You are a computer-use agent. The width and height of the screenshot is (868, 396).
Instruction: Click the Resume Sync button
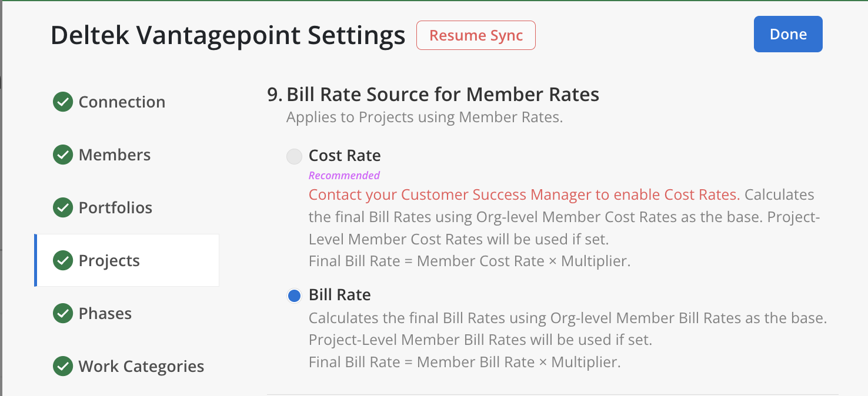coord(476,35)
